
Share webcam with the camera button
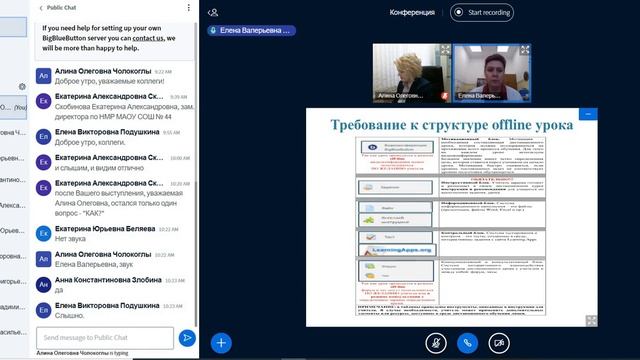499,343
